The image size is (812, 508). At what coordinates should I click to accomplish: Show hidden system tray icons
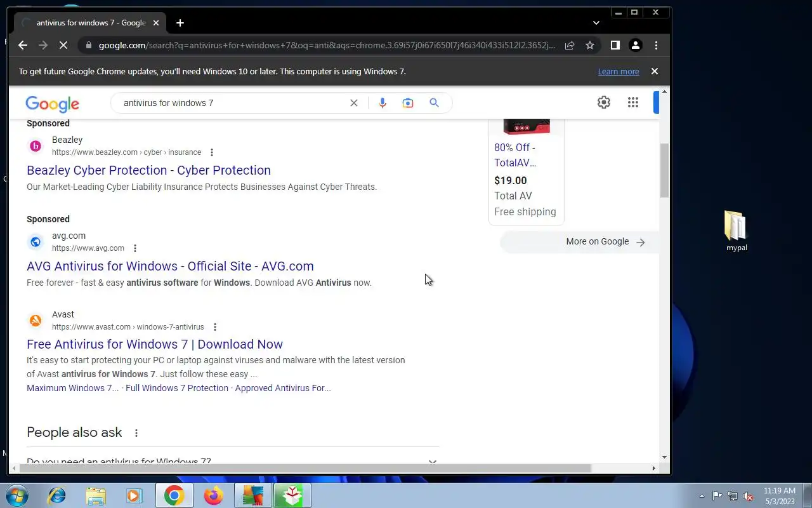702,496
